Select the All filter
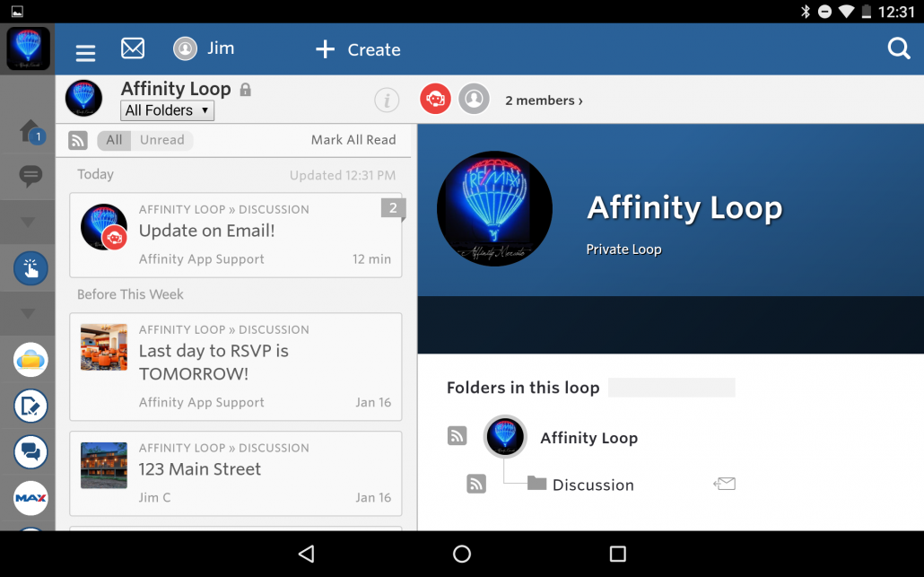924x577 pixels. pos(114,140)
